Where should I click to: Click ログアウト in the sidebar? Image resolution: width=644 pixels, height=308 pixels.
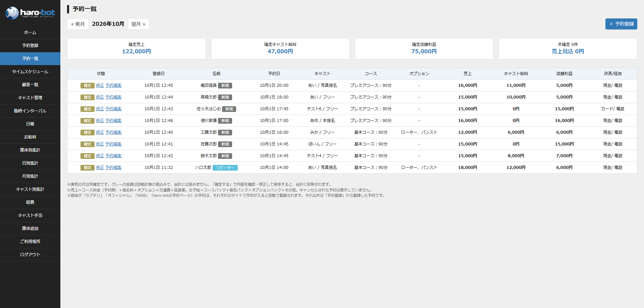[x=30, y=255]
